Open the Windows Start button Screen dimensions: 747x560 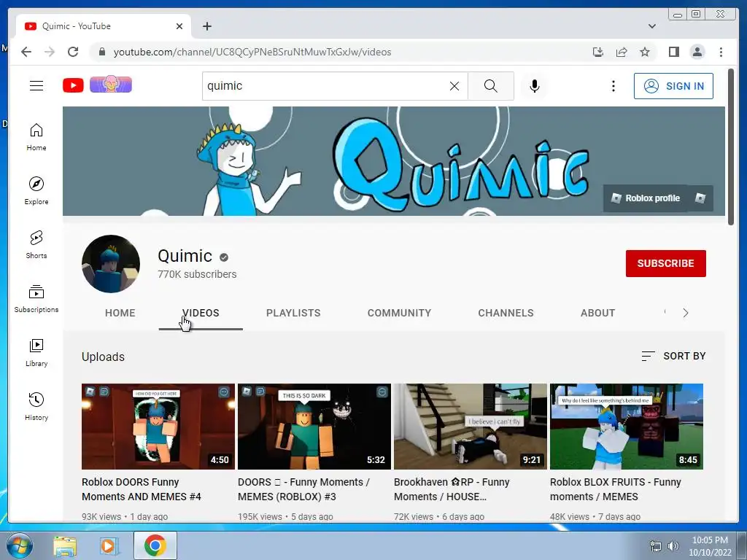(x=20, y=545)
